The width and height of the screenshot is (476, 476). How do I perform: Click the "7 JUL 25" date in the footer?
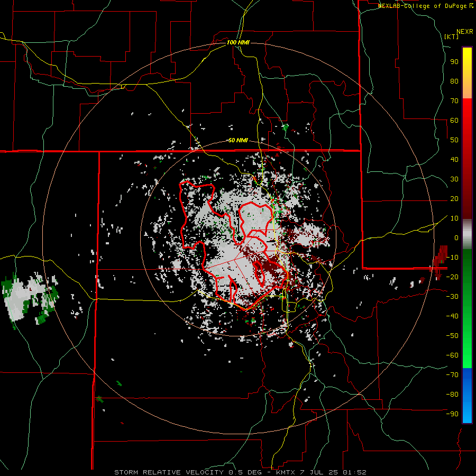point(318,472)
